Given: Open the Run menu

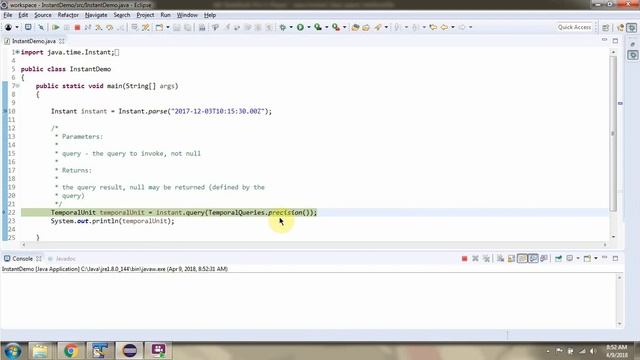Looking at the screenshot, I should (165, 15).
